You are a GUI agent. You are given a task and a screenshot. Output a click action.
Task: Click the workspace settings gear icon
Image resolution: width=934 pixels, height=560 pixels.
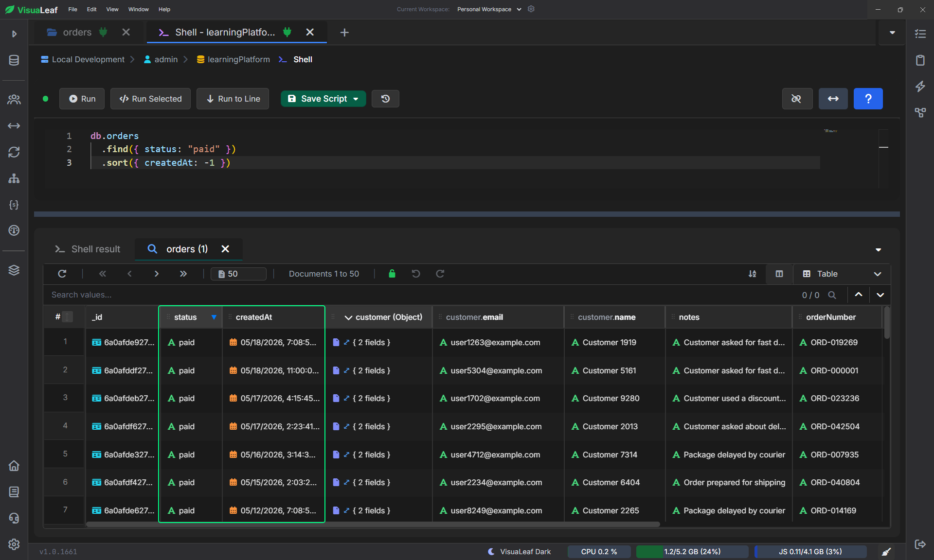pos(531,9)
